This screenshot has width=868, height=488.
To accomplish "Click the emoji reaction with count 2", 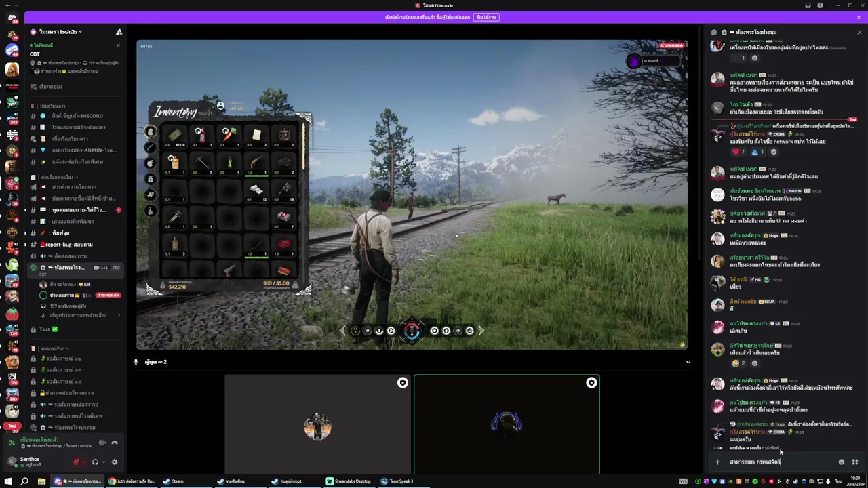I will (738, 363).
